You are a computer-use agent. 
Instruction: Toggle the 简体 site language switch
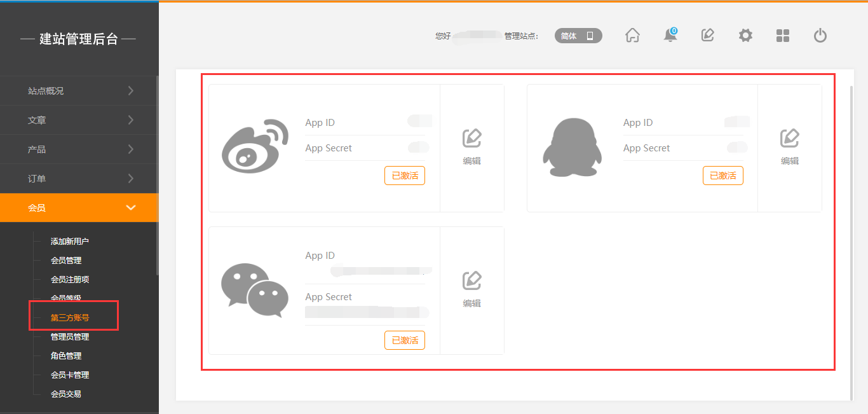pyautogui.click(x=578, y=36)
